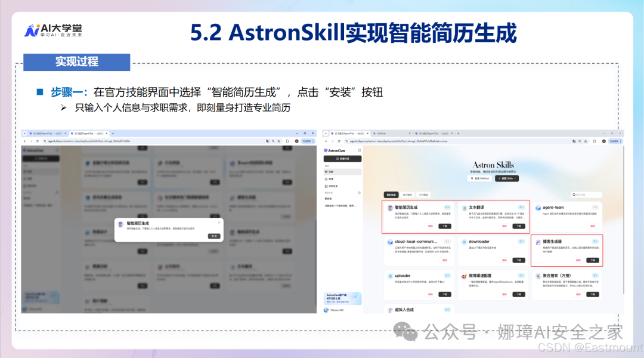The image size is (644, 358).
Task: Open the history clock icon in right sidebar
Action: (359, 193)
